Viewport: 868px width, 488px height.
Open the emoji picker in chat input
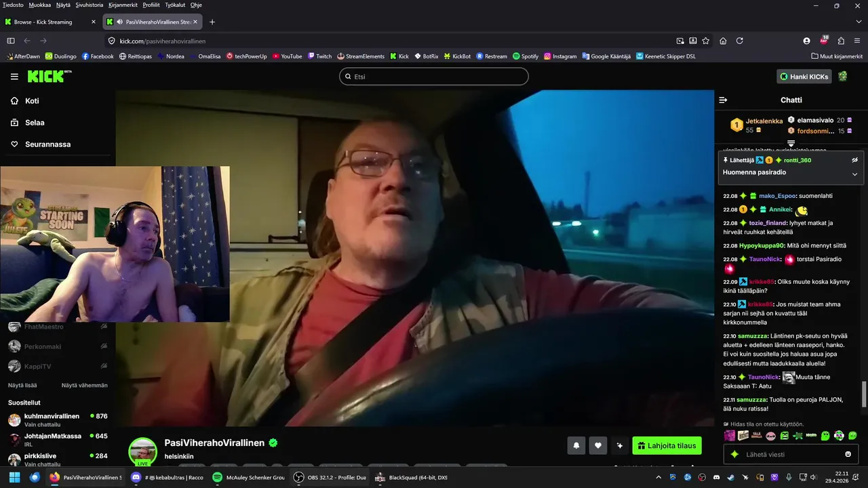[x=848, y=454]
